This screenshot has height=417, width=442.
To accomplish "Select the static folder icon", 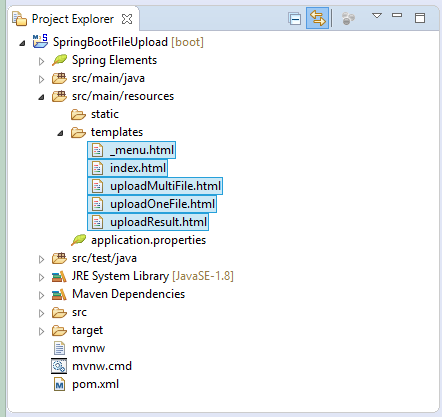I will (78, 114).
